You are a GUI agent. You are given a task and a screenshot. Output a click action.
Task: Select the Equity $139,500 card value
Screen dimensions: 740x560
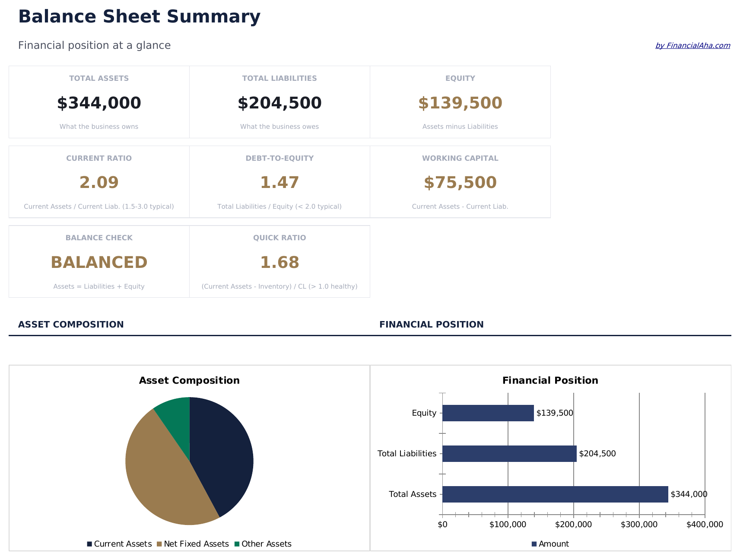tap(460, 103)
